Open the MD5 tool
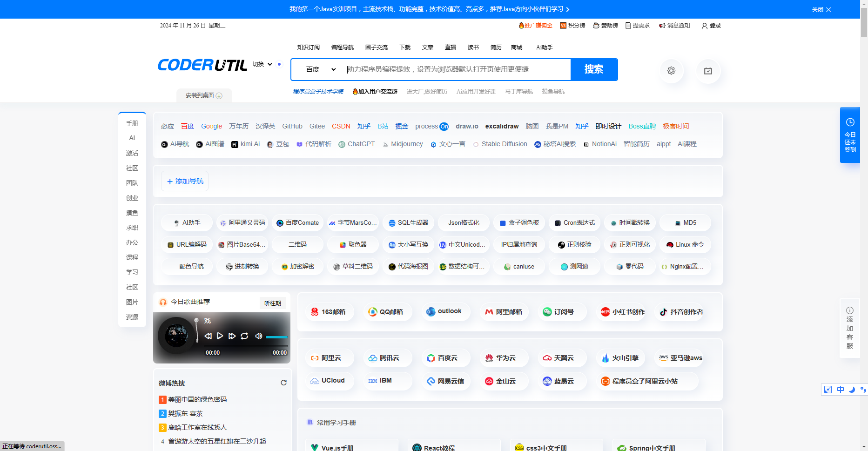The width and height of the screenshot is (868, 451). tap(685, 223)
